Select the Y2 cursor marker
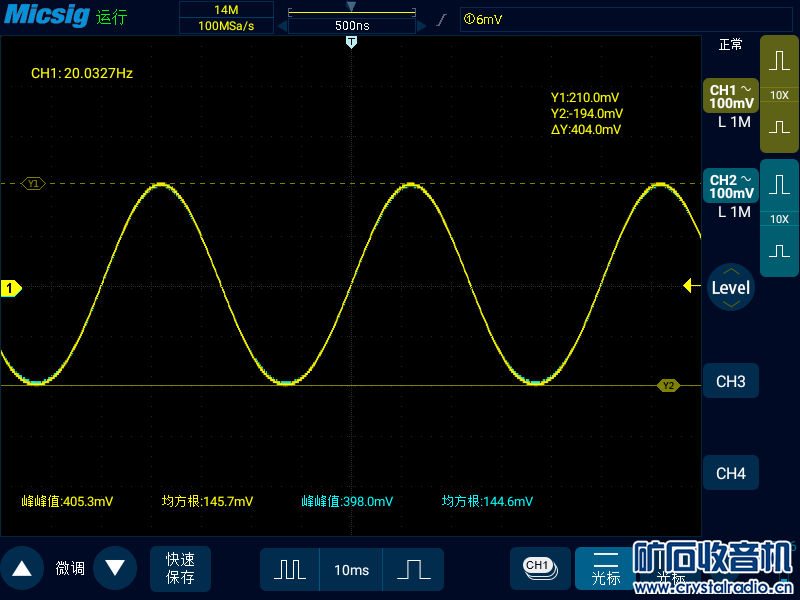Image resolution: width=800 pixels, height=600 pixels. click(x=668, y=386)
